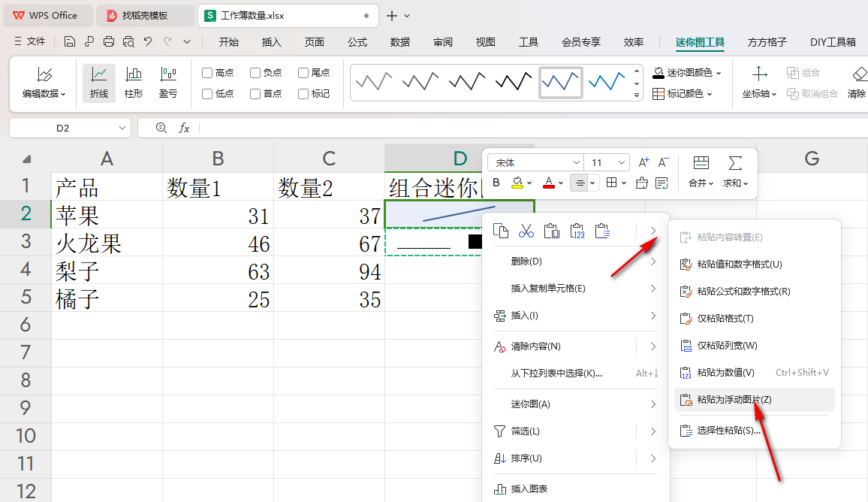Click the share icon next to save
Viewport: 868px width, 502px height.
[89, 41]
